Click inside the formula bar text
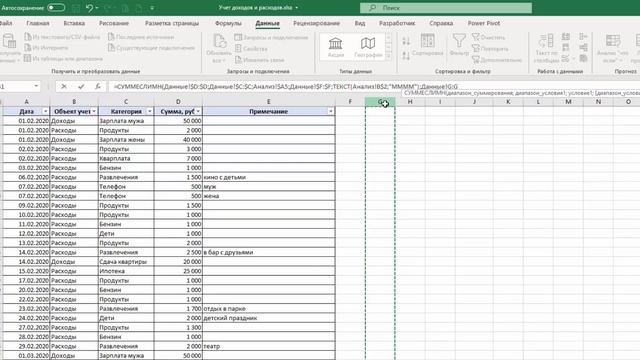This screenshot has height=360, width=640. pyautogui.click(x=286, y=87)
